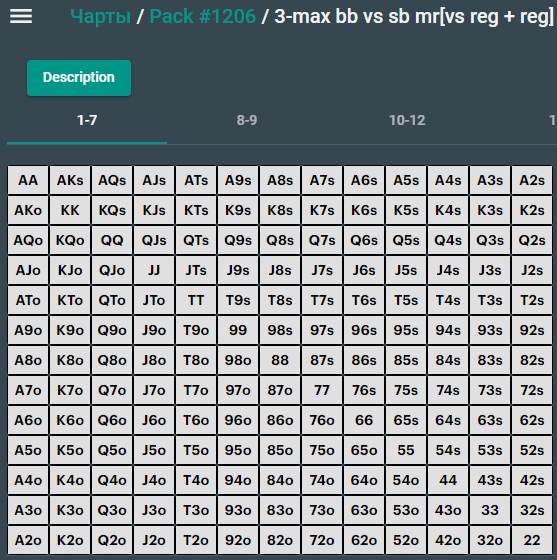Pick the TT hand cell

click(196, 300)
